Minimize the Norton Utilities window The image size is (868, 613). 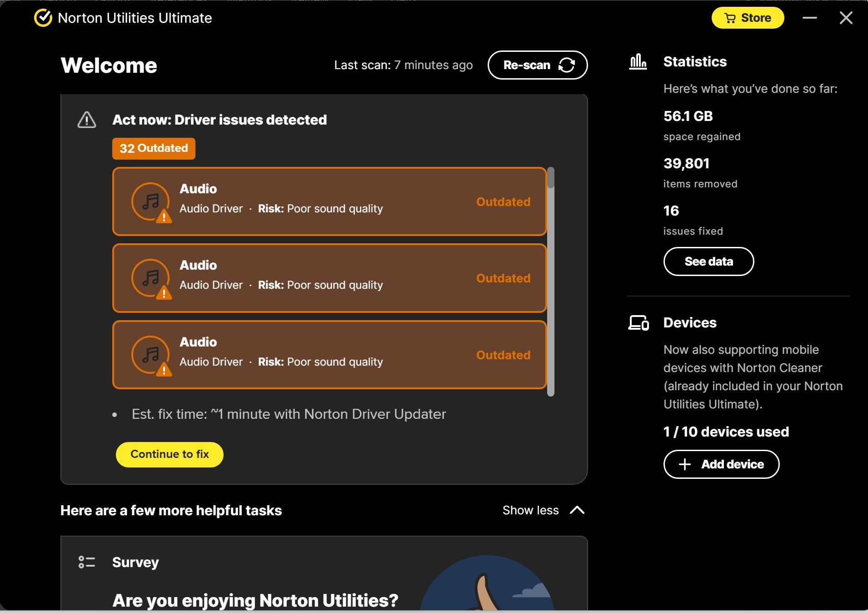point(809,18)
